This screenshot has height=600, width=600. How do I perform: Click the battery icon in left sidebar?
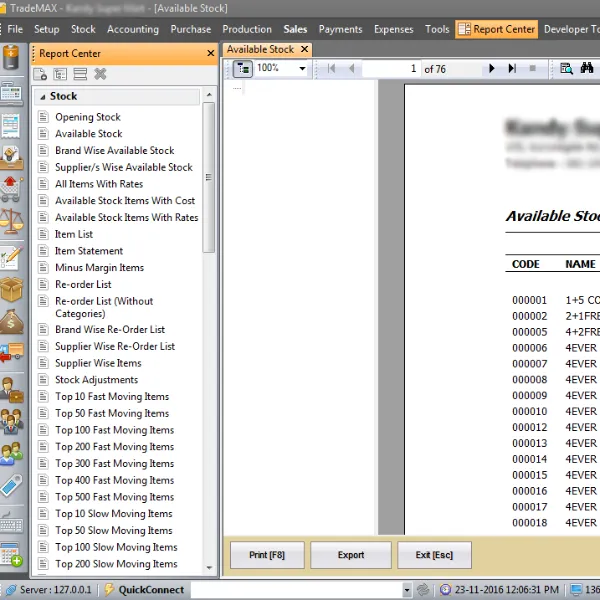[11, 57]
